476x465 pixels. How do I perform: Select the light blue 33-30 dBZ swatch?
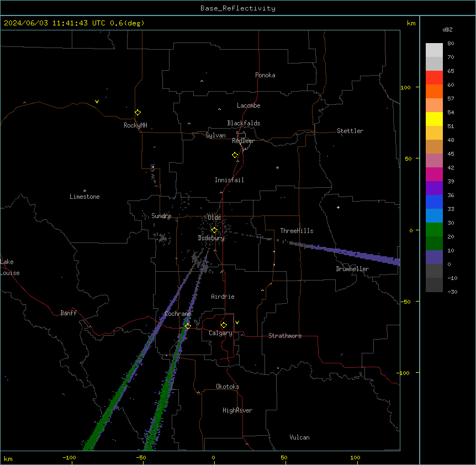(434, 216)
